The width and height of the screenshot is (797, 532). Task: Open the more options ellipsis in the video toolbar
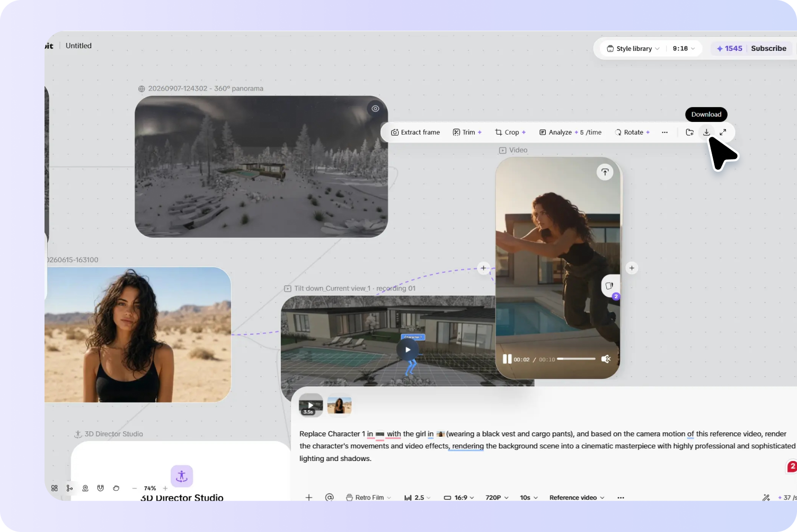pos(665,132)
